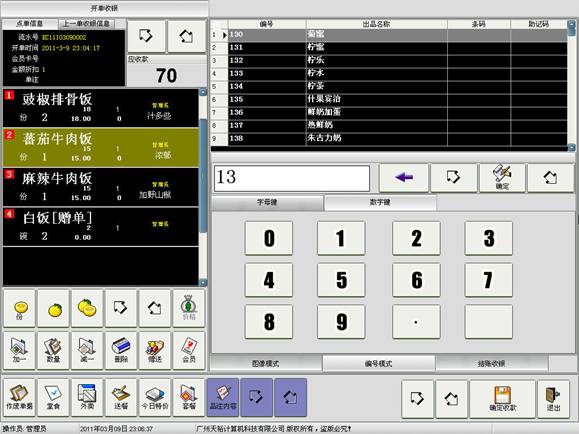
Task: Switch to 图像模式 image mode tab
Action: pyautogui.click(x=265, y=363)
